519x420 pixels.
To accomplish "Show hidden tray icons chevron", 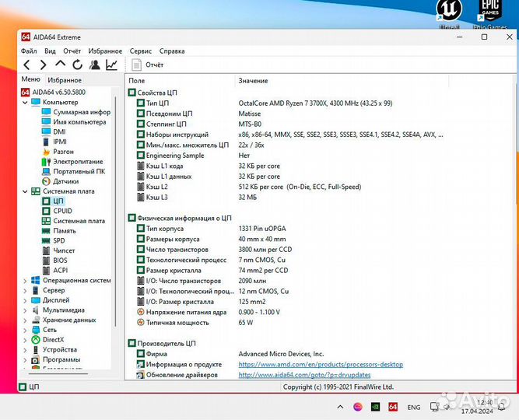I will point(340,407).
